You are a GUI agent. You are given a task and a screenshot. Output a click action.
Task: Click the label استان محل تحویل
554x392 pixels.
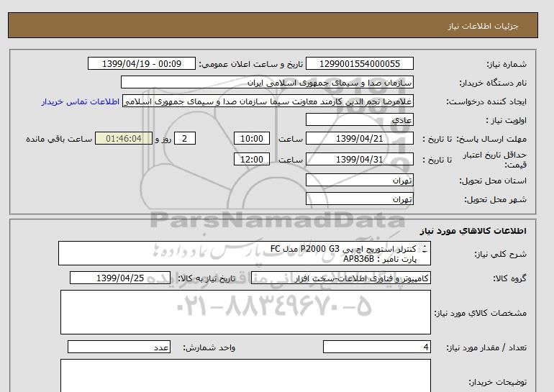point(493,181)
